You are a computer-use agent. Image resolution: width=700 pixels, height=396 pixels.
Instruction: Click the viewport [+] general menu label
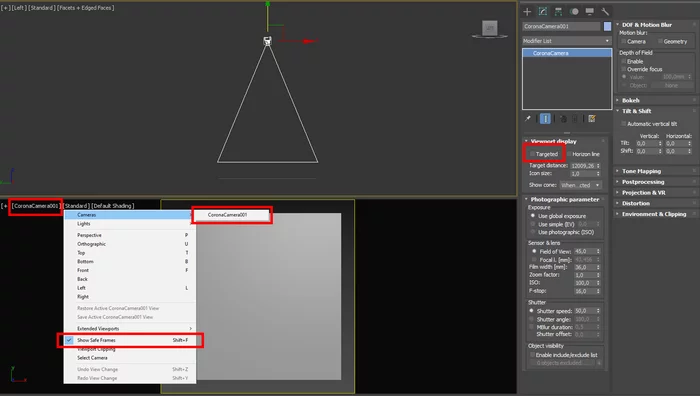pos(5,8)
